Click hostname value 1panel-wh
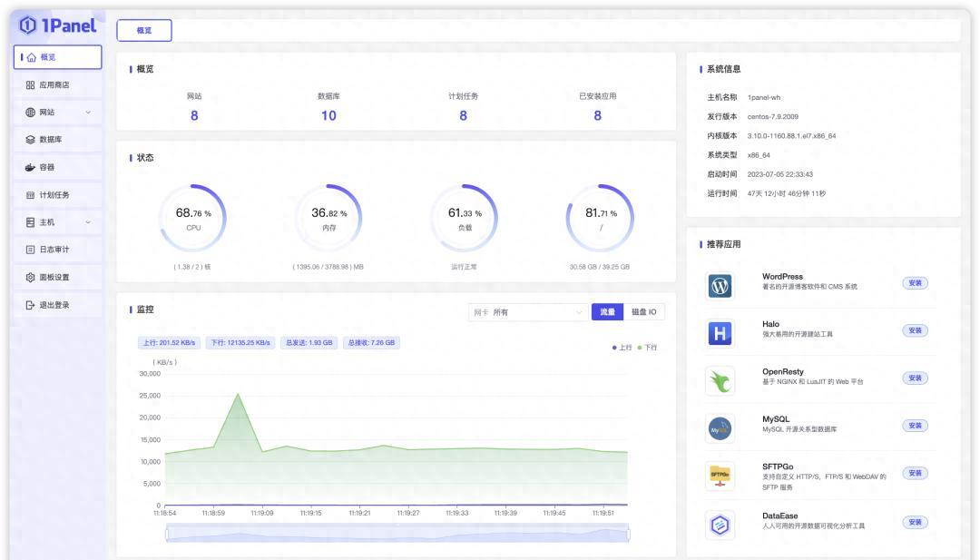Image resolution: width=980 pixels, height=560 pixels. [x=764, y=97]
